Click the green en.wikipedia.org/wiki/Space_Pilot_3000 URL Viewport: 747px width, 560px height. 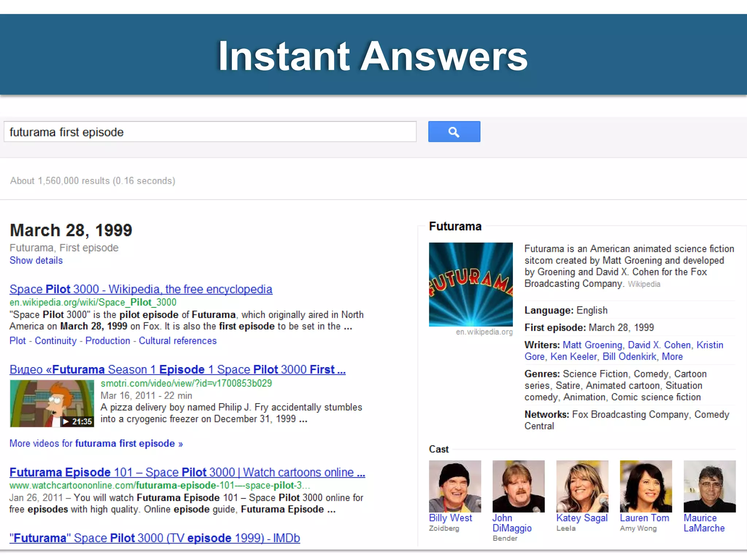point(93,302)
